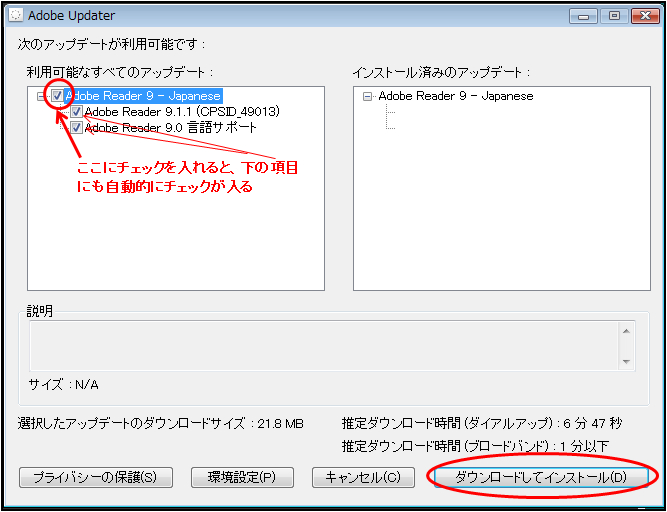Select the Adobe Reader 9.1.1 (CPSID_49013) row
This screenshot has width=667, height=512.
[x=182, y=112]
